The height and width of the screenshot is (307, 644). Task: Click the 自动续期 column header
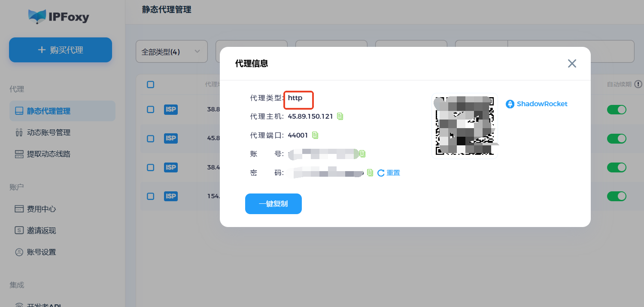point(619,84)
